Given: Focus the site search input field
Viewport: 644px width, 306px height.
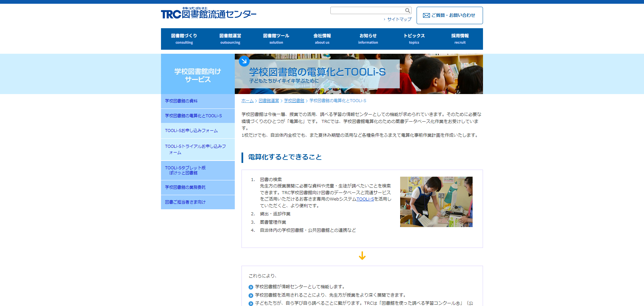Looking at the screenshot, I should tap(367, 10).
